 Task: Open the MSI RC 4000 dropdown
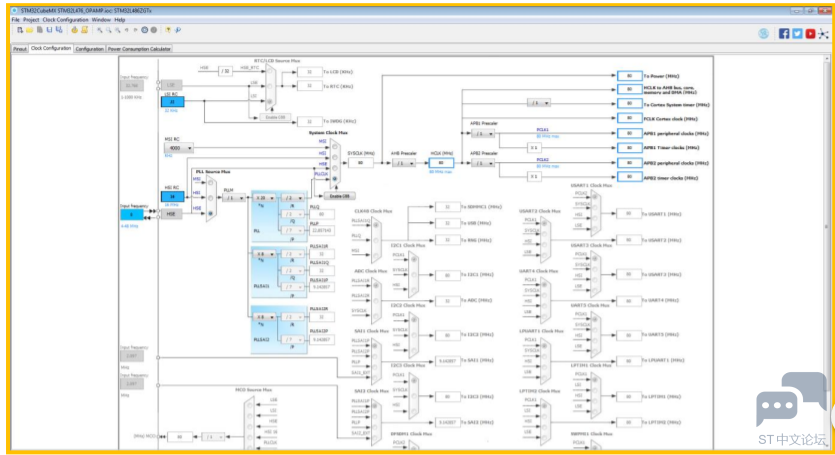(178, 148)
